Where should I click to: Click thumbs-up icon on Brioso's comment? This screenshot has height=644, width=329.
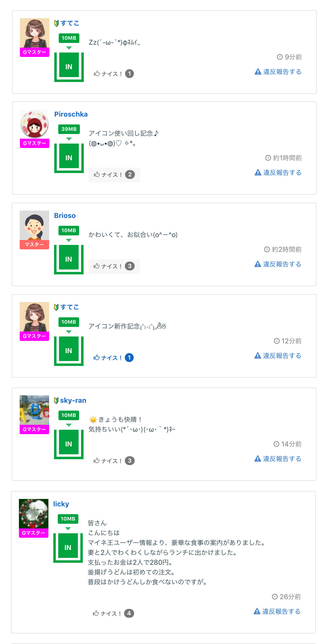[x=97, y=266]
